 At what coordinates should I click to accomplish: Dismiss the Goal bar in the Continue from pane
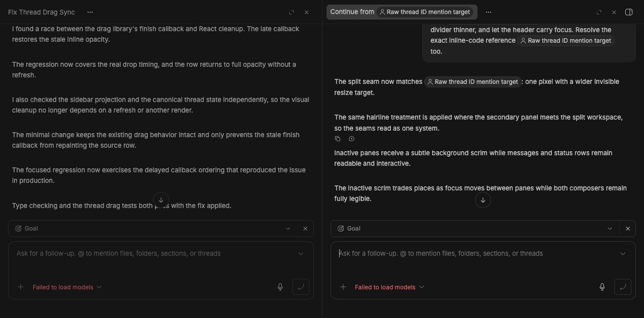[x=627, y=229]
